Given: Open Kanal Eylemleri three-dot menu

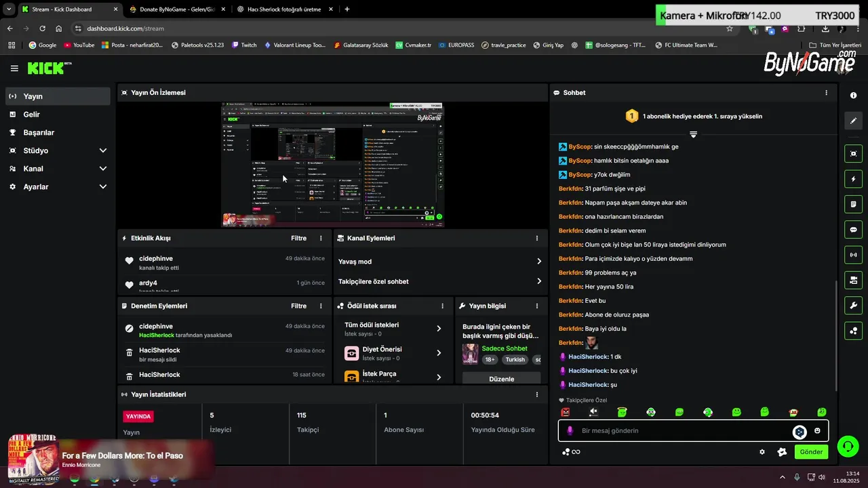Looking at the screenshot, I should click(x=536, y=239).
